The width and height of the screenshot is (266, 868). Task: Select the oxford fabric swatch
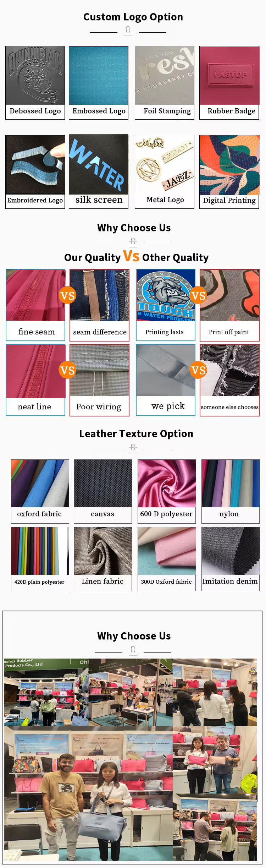[40, 484]
